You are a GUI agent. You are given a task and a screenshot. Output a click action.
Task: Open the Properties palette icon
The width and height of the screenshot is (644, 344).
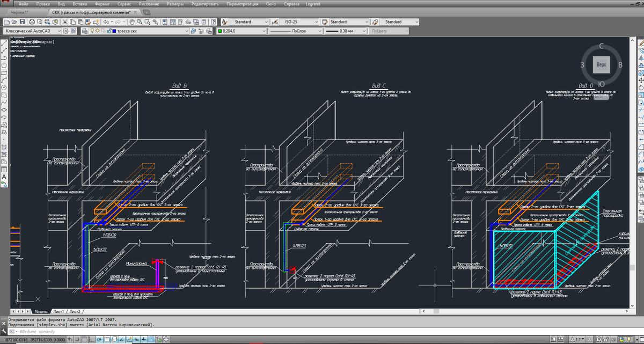(x=165, y=22)
